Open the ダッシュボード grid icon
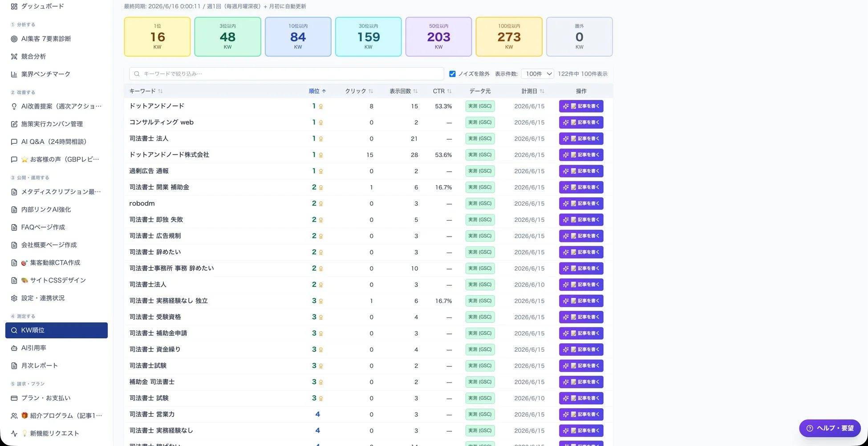Viewport: 868px width, 446px height. tap(14, 7)
